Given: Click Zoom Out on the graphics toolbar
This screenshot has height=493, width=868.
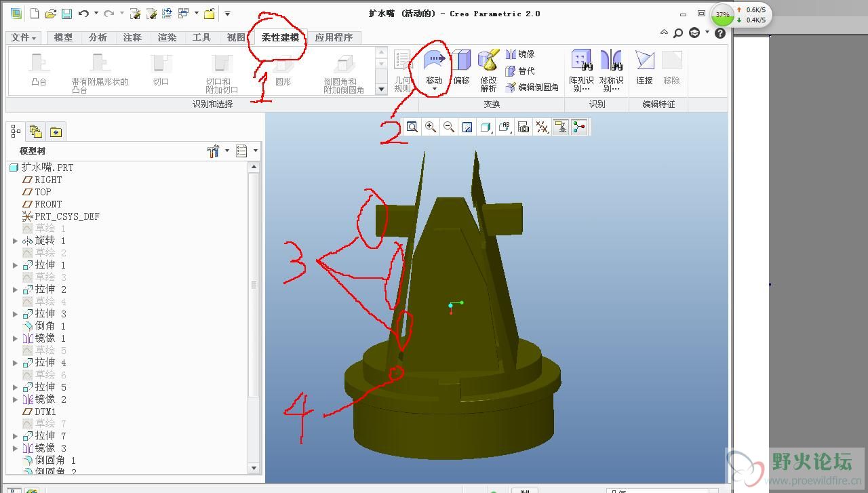Looking at the screenshot, I should (449, 127).
